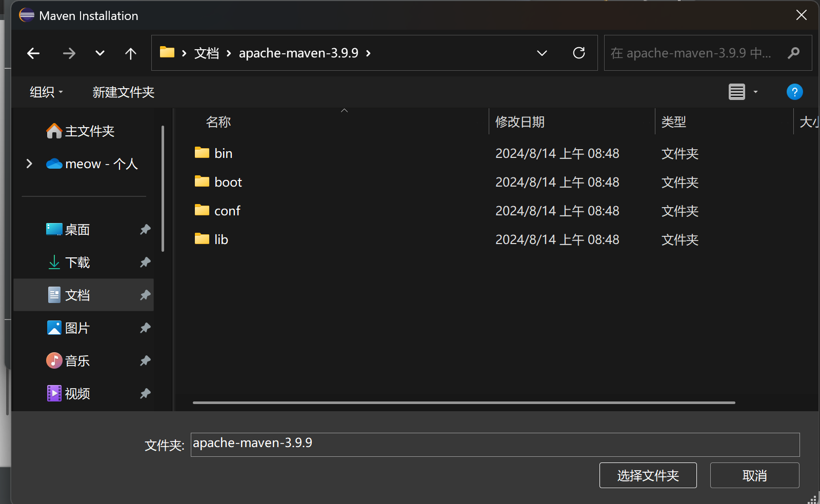Expand recent locations dropdown

point(100,53)
